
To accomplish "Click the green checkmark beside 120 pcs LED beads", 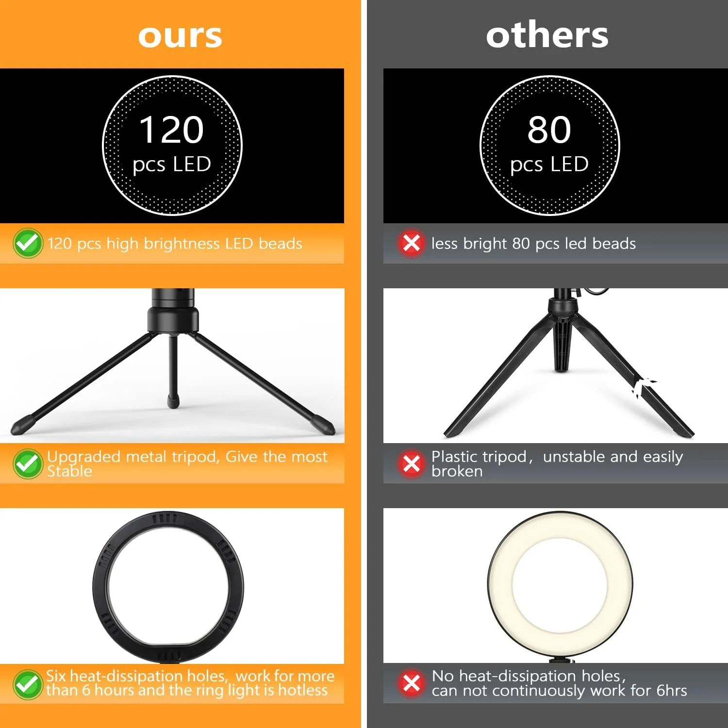I will 28,243.
